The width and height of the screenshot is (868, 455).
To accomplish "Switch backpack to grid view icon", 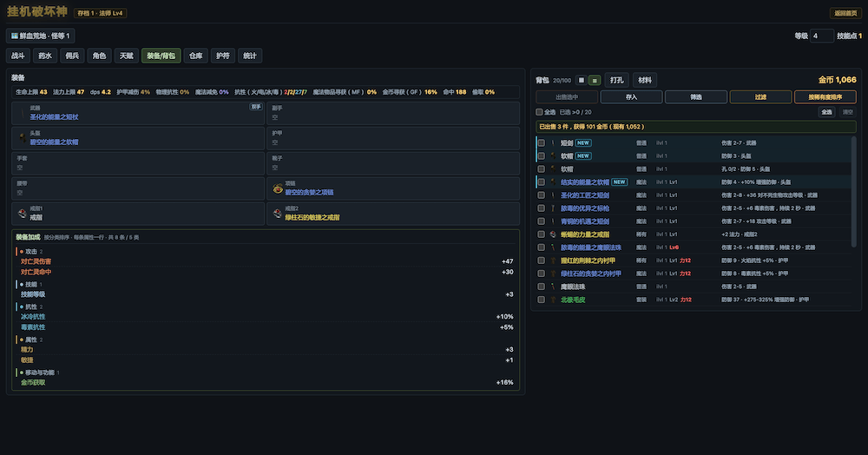I will [582, 80].
